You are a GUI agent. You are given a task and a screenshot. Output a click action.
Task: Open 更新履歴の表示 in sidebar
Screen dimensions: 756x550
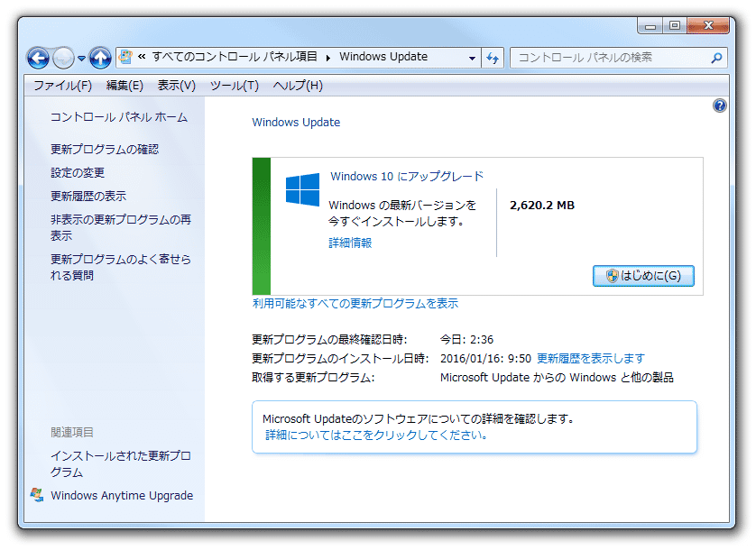pos(88,197)
